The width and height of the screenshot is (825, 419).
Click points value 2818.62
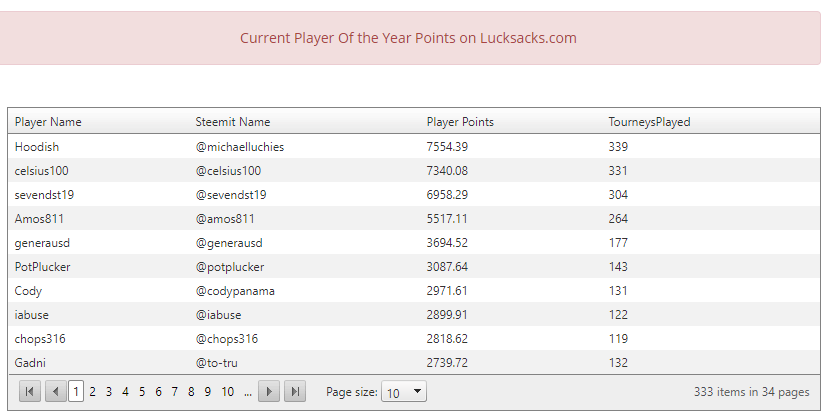[x=447, y=339]
